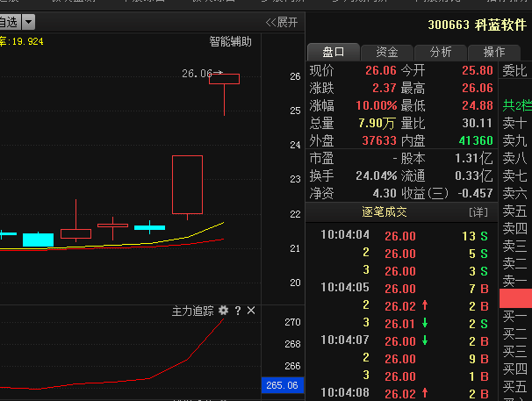Switch to the 盘口 tab
Screen dimensions: 532x401
(x=334, y=53)
